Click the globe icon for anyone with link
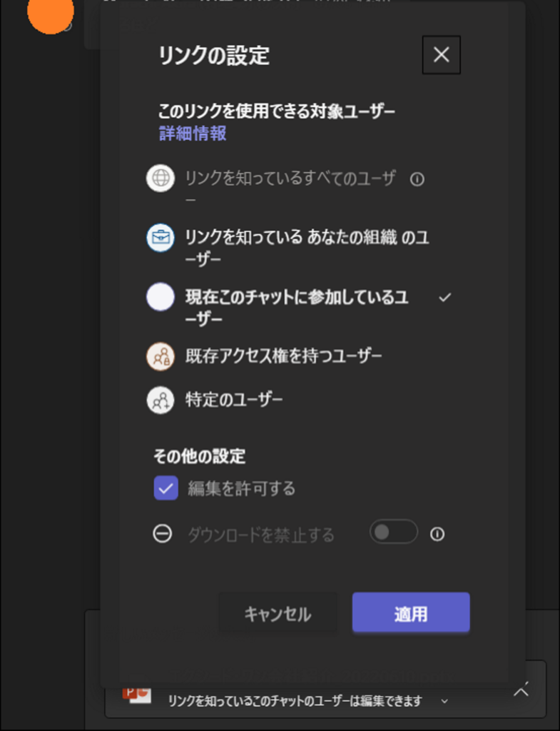This screenshot has height=731, width=560. 161,178
